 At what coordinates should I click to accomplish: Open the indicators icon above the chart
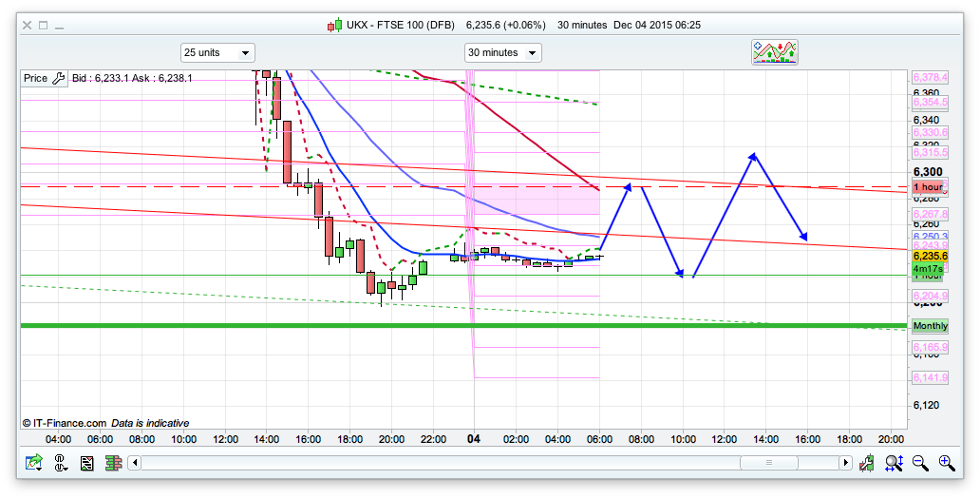pos(774,52)
